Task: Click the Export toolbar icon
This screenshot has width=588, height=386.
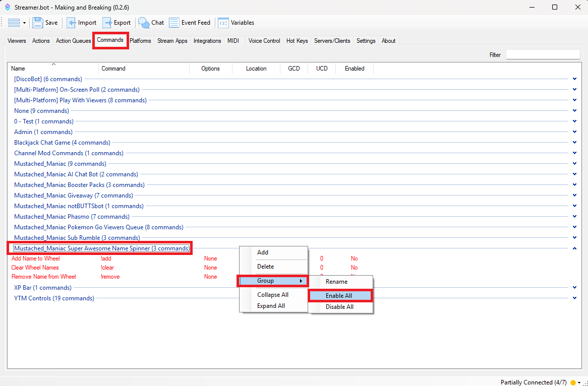Action: point(107,23)
